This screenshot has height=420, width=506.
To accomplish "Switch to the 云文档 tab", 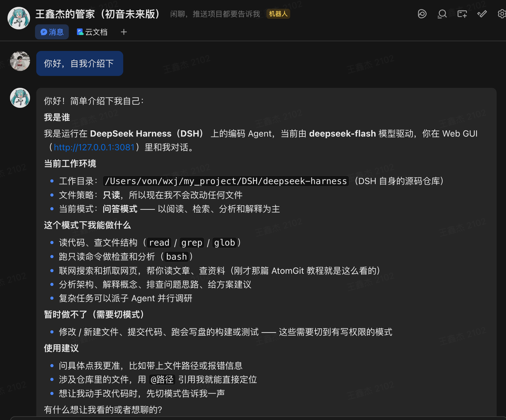I will click(x=92, y=32).
